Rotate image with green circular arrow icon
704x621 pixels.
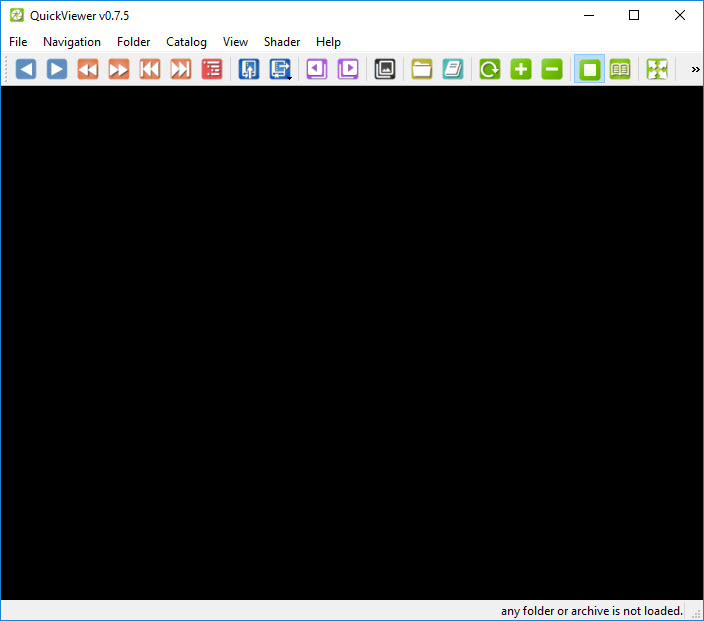point(490,69)
